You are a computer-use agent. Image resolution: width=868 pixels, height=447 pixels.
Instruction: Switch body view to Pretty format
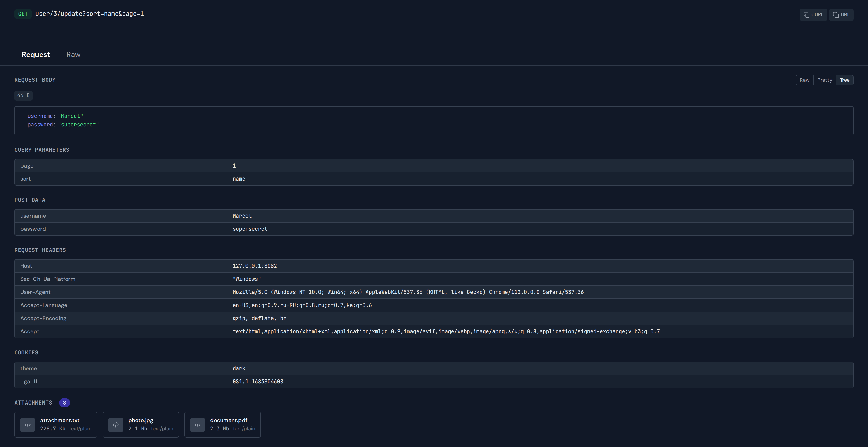tap(825, 80)
